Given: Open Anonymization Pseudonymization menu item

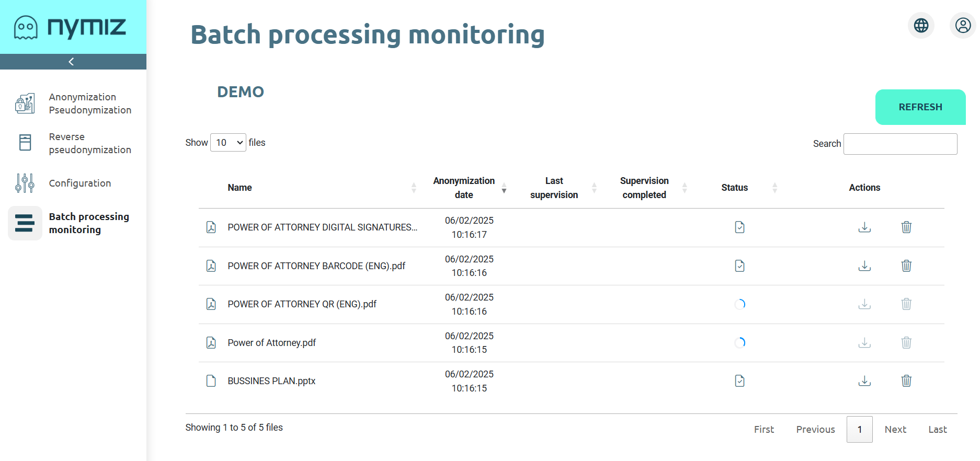Looking at the screenshot, I should [x=89, y=103].
